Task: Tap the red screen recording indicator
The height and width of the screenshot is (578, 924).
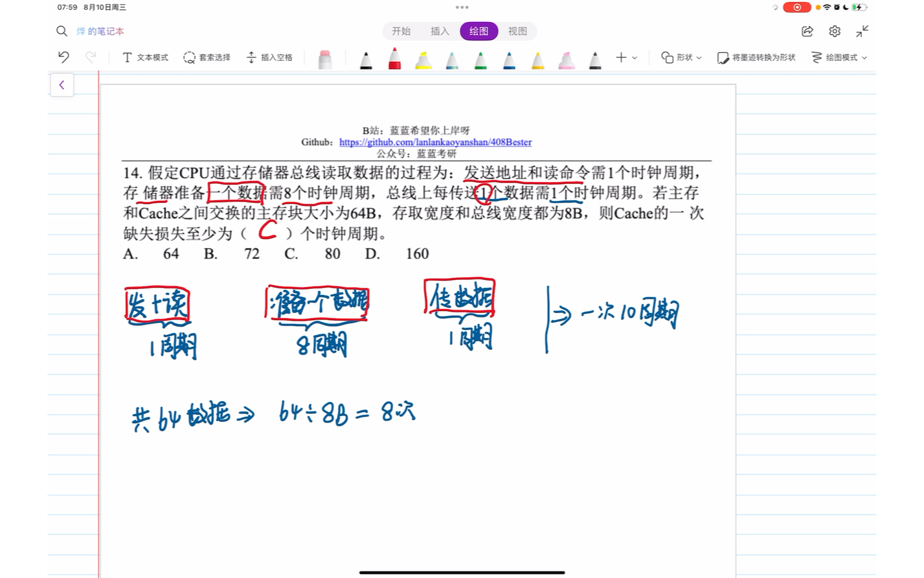Action: [797, 7]
